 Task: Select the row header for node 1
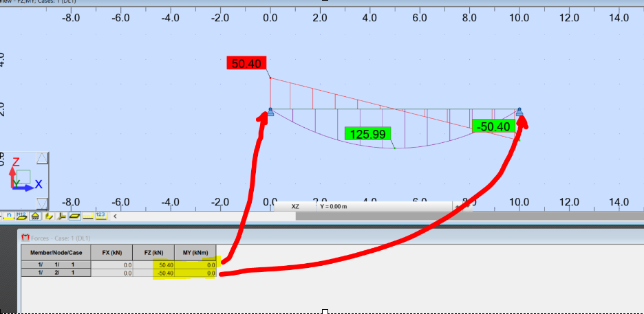coord(56,265)
